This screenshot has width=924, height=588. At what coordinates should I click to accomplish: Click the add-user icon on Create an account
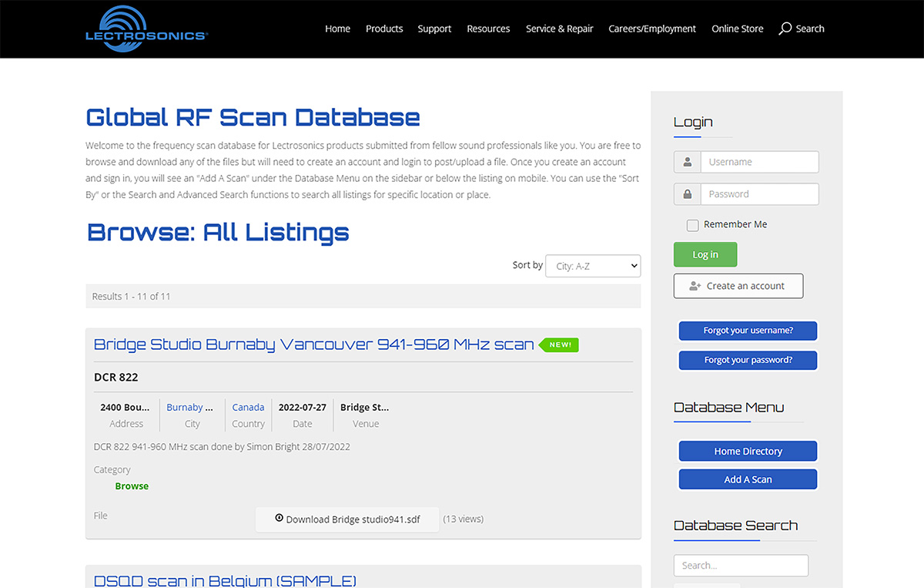click(x=694, y=285)
